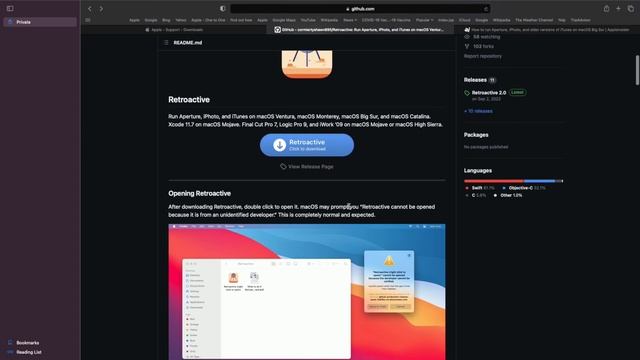Open the Share button in Safari toolbar
640x360 pixels.
[607, 9]
